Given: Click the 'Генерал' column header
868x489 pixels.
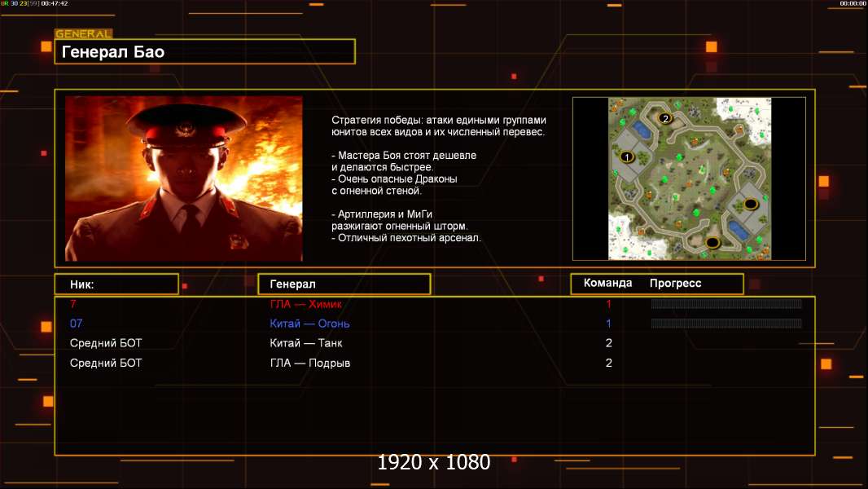Looking at the screenshot, I should (x=344, y=284).
